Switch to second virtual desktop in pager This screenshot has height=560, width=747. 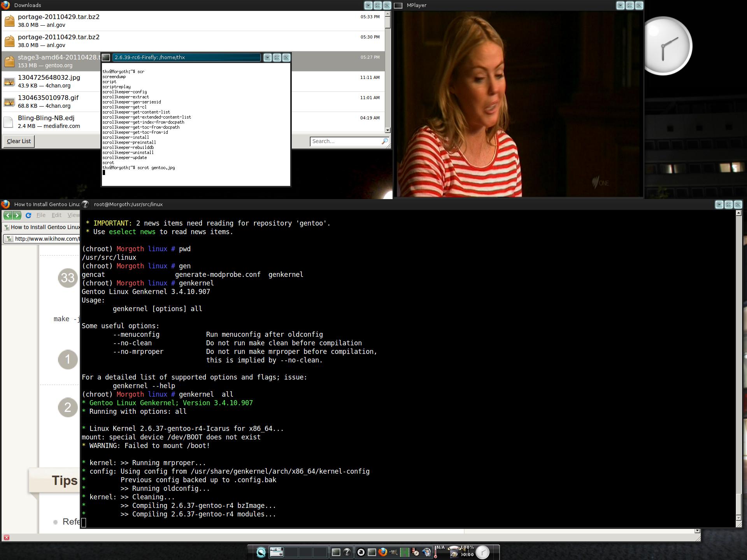291,552
